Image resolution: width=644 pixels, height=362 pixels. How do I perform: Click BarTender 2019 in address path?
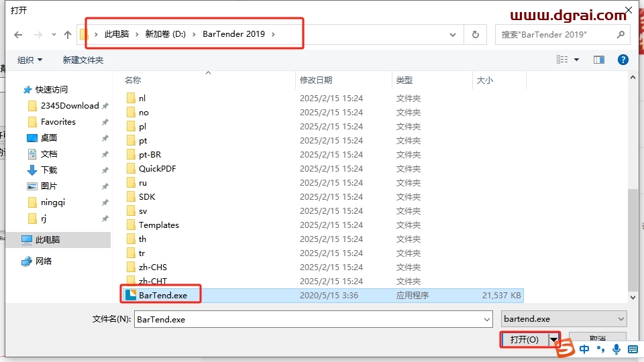[233, 34]
